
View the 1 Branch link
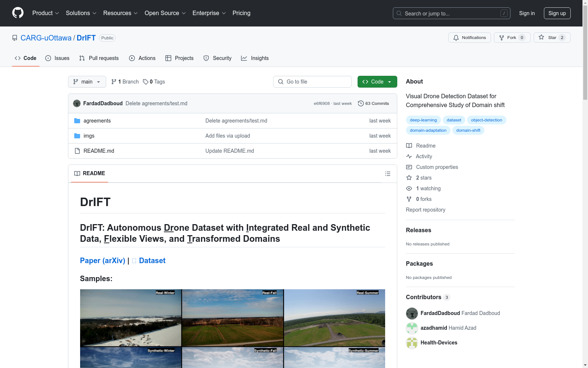pos(125,82)
